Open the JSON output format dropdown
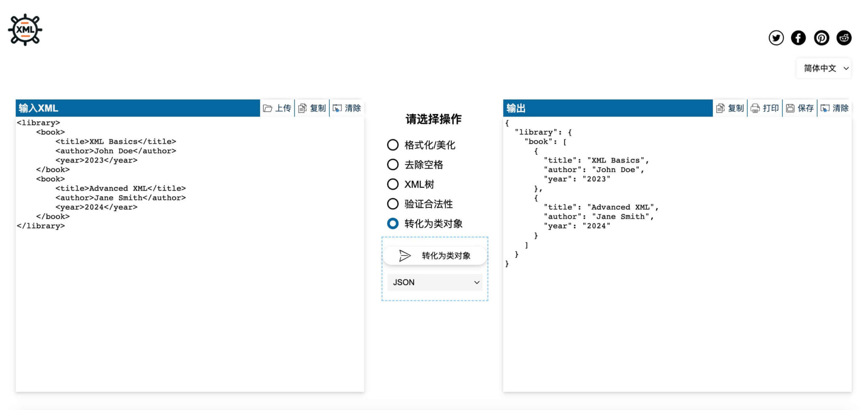 tap(434, 282)
